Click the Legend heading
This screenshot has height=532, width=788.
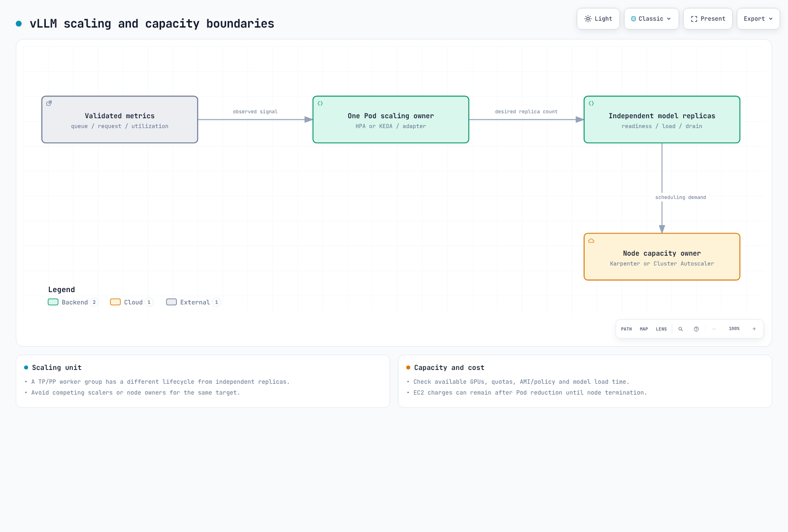62,290
